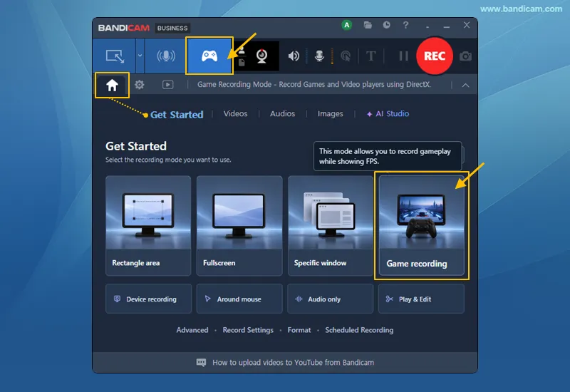Choose the Rectangle area recording card
This screenshot has height=392, width=570.
click(148, 225)
